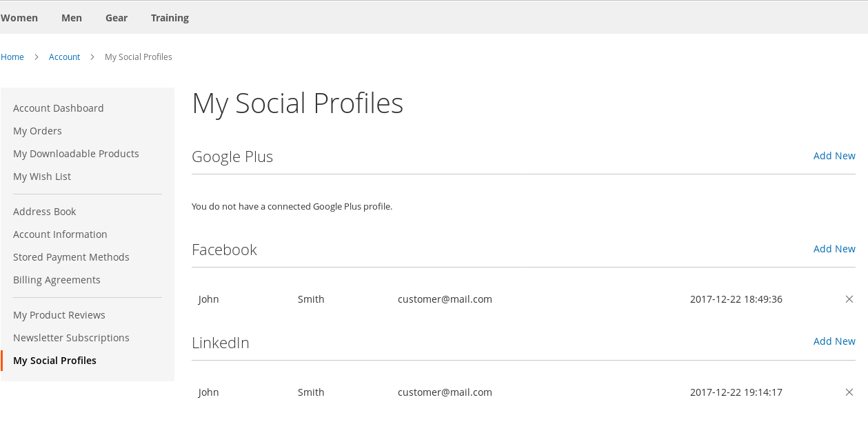Navigate to Account breadcrumb link

tap(64, 57)
